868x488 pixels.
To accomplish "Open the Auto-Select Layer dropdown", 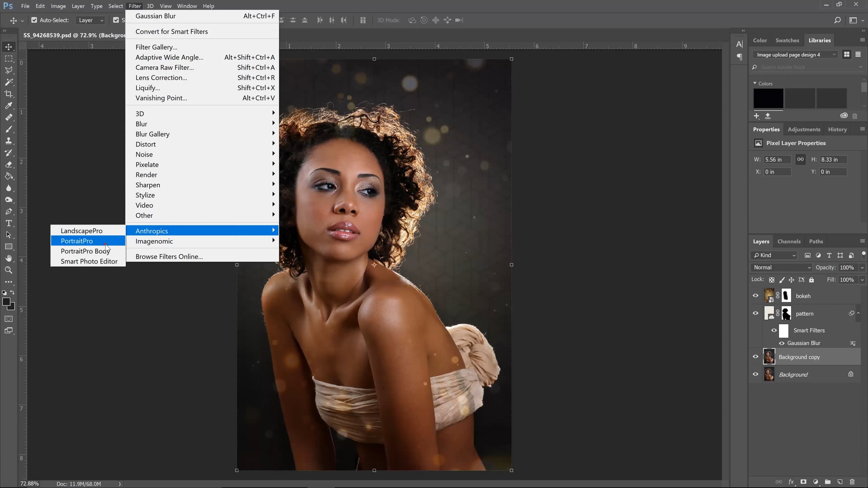I will [91, 20].
